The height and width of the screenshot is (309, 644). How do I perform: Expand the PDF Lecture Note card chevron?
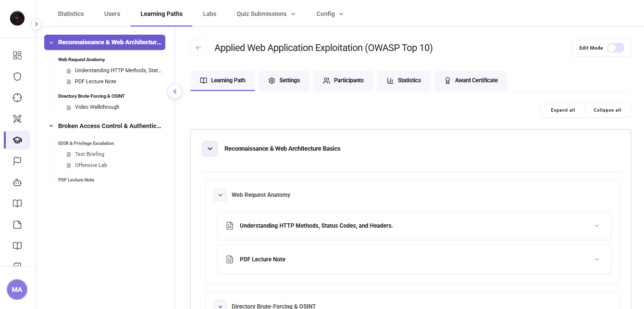tap(597, 259)
